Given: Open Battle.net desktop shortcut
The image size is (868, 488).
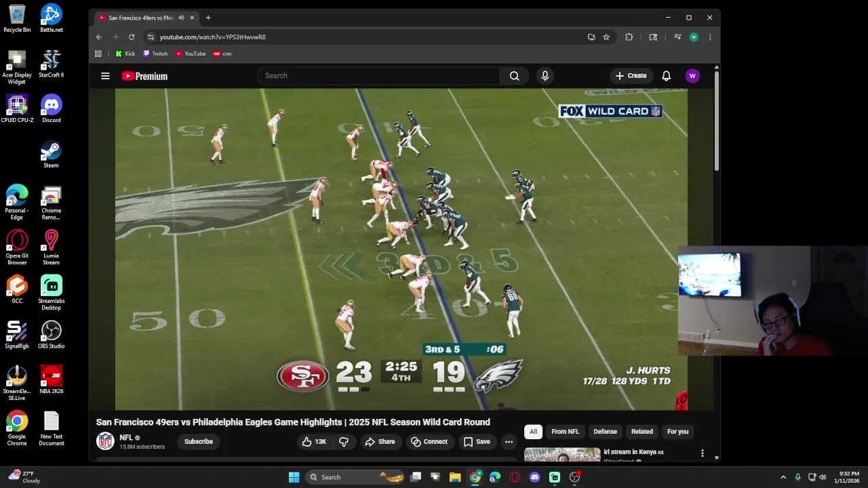Looking at the screenshot, I should pyautogui.click(x=51, y=18).
